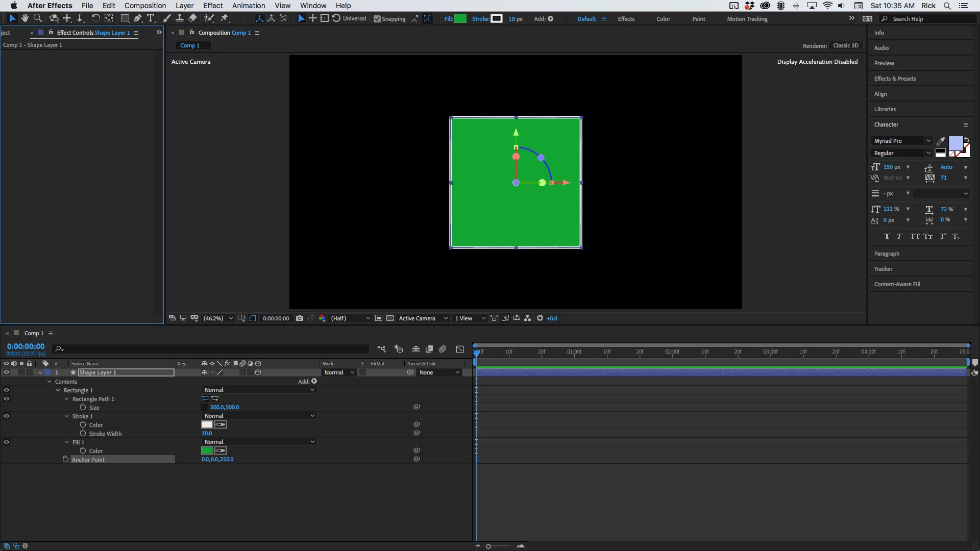
Task: Collapse the Rectangle 1 group
Action: click(58, 390)
